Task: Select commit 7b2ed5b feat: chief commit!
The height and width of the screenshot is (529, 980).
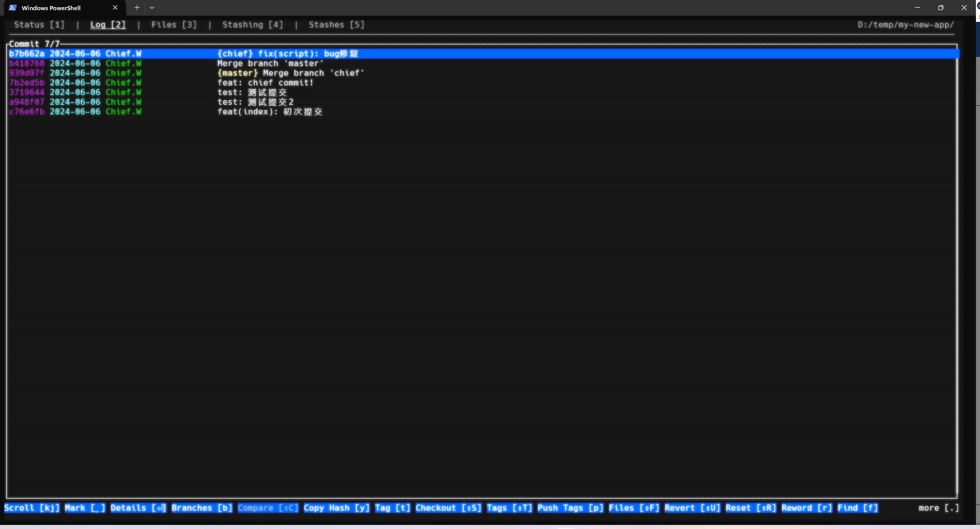Action: pos(482,83)
